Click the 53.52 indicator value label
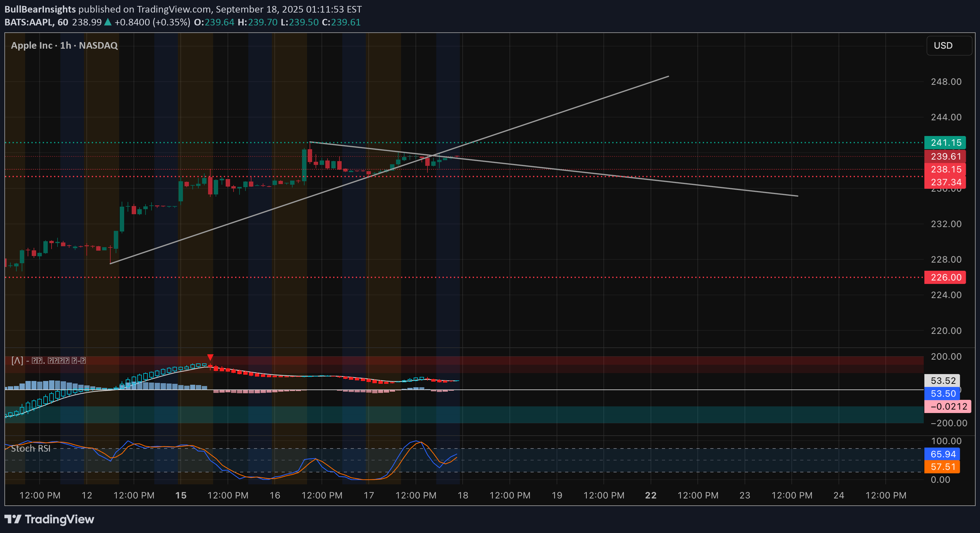The image size is (980, 533). 942,381
